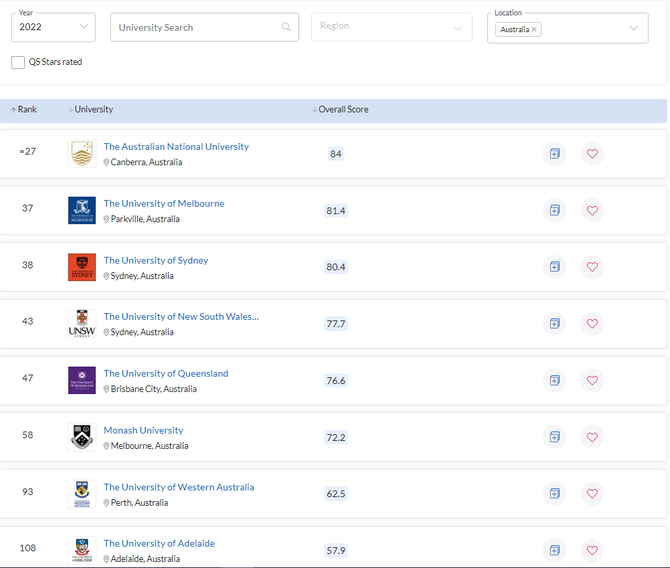This screenshot has width=670, height=568.
Task: Click the Australian National University logo
Action: 82,153
